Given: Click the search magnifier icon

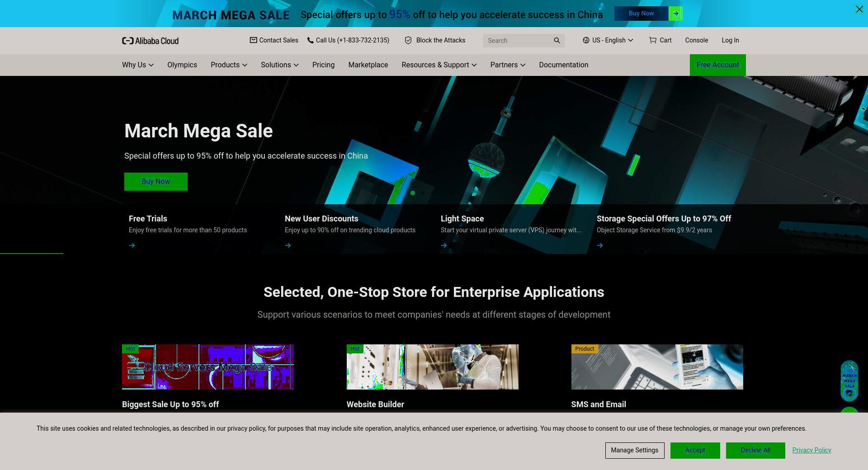Looking at the screenshot, I should point(557,41).
